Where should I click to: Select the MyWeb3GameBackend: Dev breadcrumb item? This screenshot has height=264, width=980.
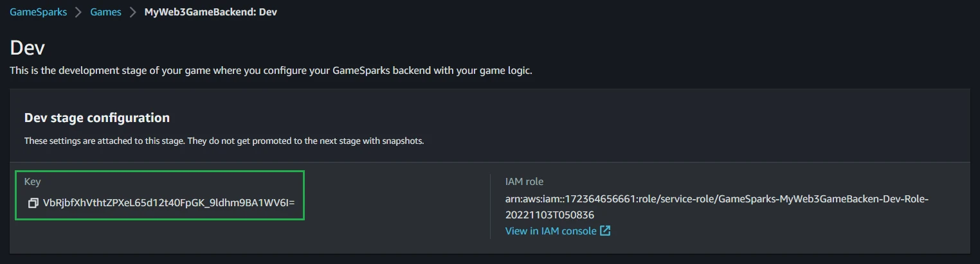coord(210,12)
